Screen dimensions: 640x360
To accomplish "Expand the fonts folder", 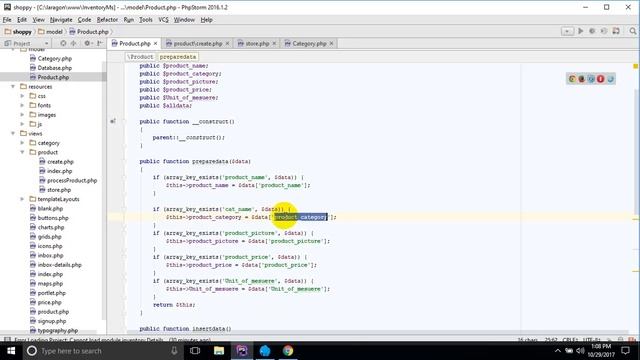I will pos(22,105).
